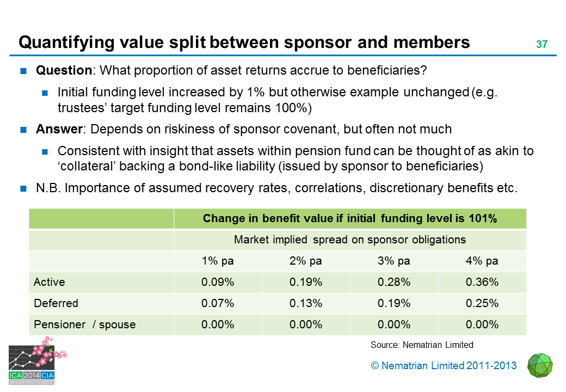Select the Pensioner / spouse row label
The height and width of the screenshot is (392, 566).
(x=84, y=324)
